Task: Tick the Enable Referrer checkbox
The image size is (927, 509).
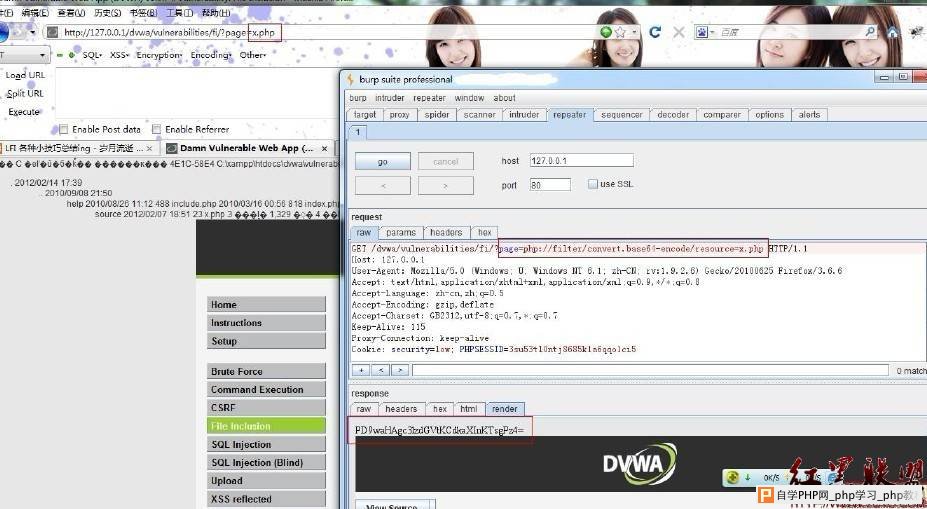Action: 156,129
